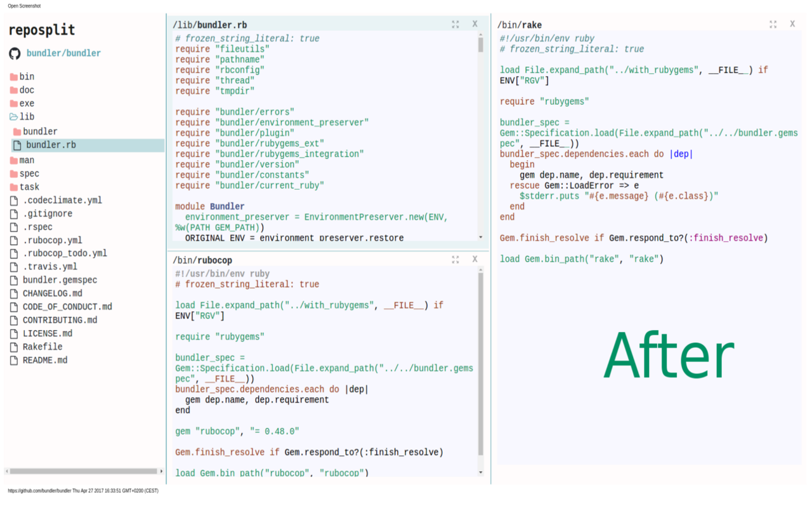Close the /lib/bundler.rb pane
The height and width of the screenshot is (508, 812).
pos(475,24)
